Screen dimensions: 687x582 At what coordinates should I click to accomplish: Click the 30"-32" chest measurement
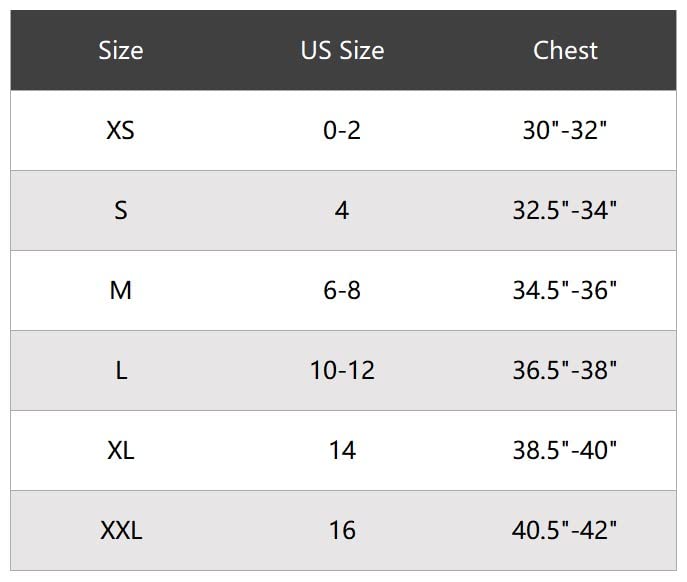click(565, 131)
